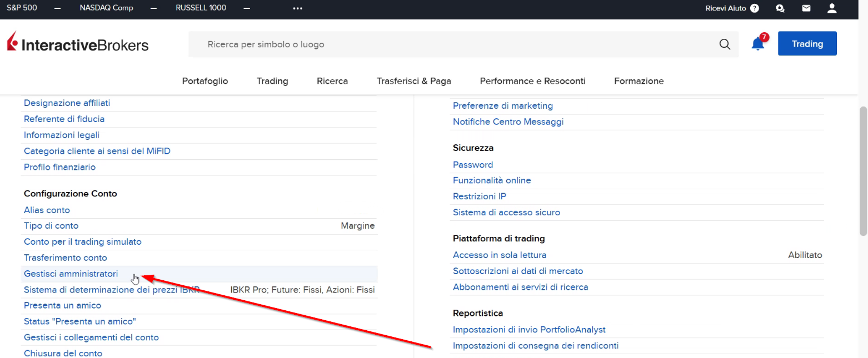Open the chat bubble icon in top bar
The image size is (868, 358).
(780, 8)
